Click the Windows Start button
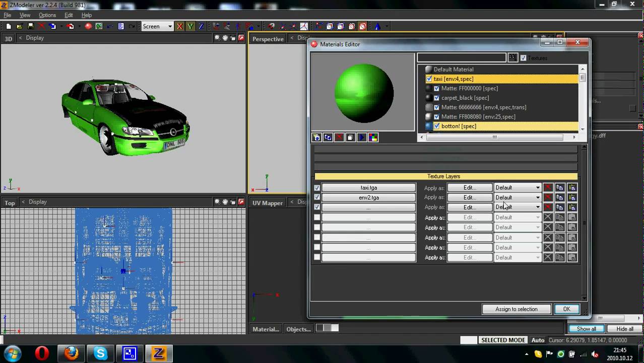 tap(13, 353)
